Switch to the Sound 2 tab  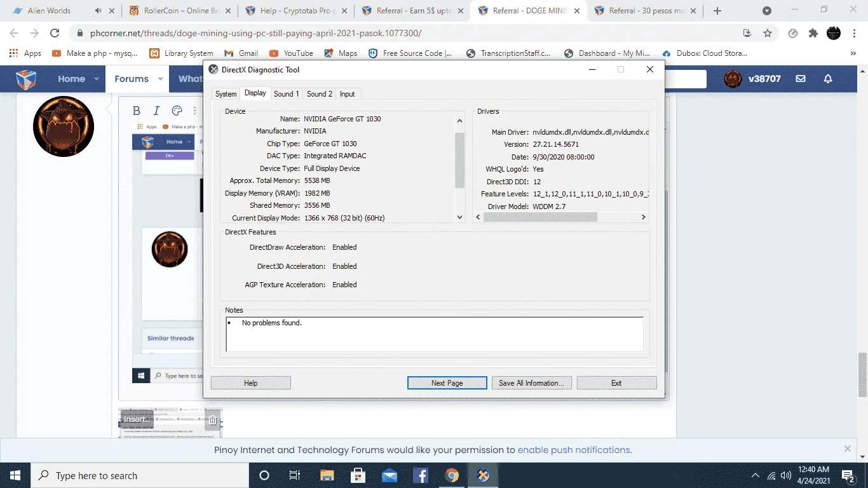click(x=320, y=94)
